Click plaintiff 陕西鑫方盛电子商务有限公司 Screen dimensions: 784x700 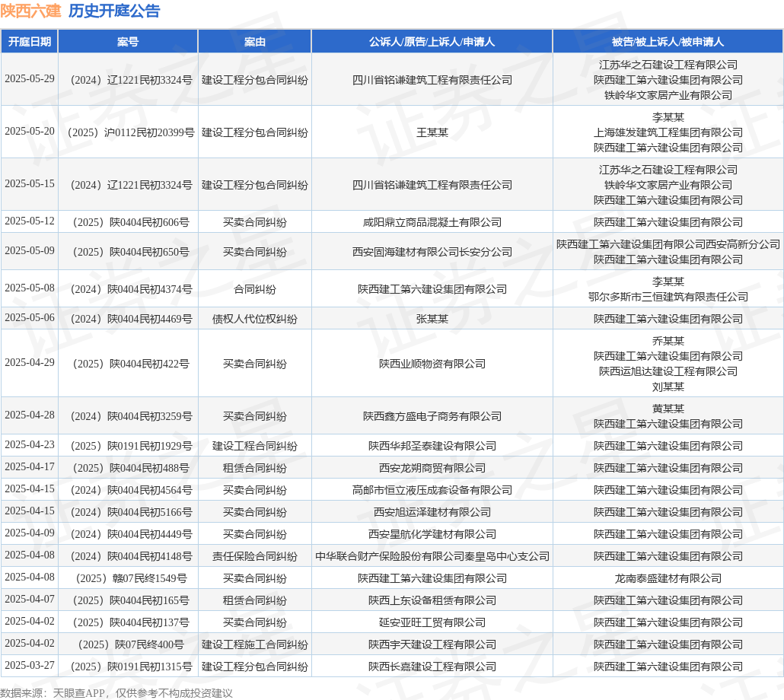[x=432, y=416]
